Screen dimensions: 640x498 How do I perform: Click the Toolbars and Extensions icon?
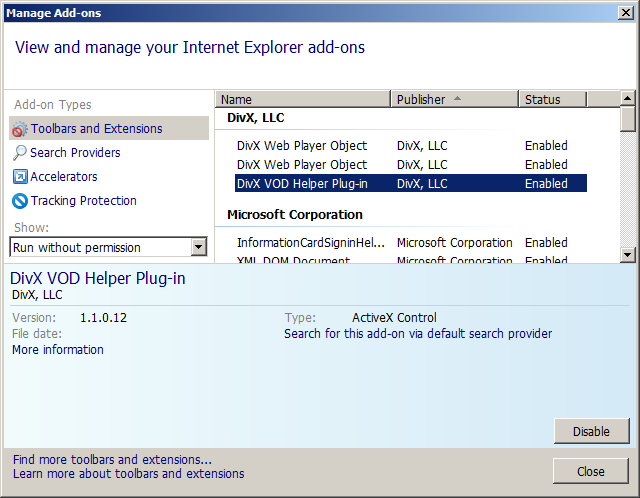tap(20, 129)
